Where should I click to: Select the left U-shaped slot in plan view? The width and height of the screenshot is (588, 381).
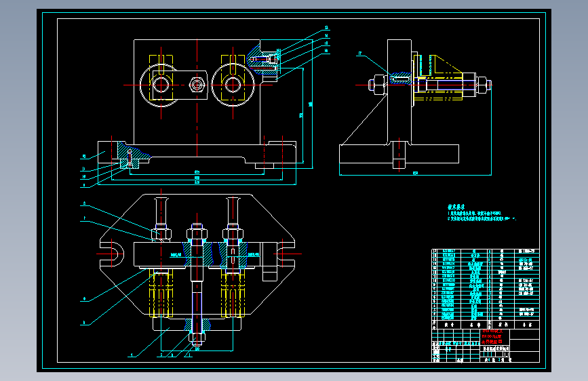point(112,254)
